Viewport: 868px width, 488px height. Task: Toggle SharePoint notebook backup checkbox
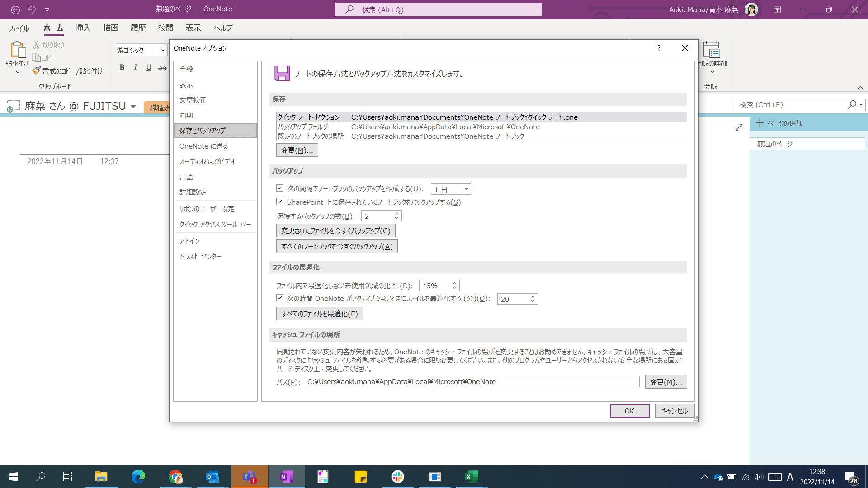click(x=280, y=202)
